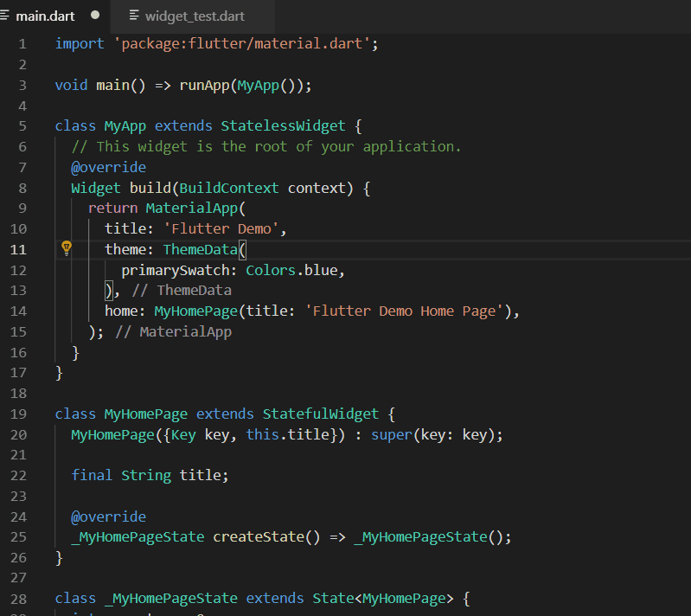
Task: Click State<MyHomePage> on line 28
Action: click(x=382, y=599)
